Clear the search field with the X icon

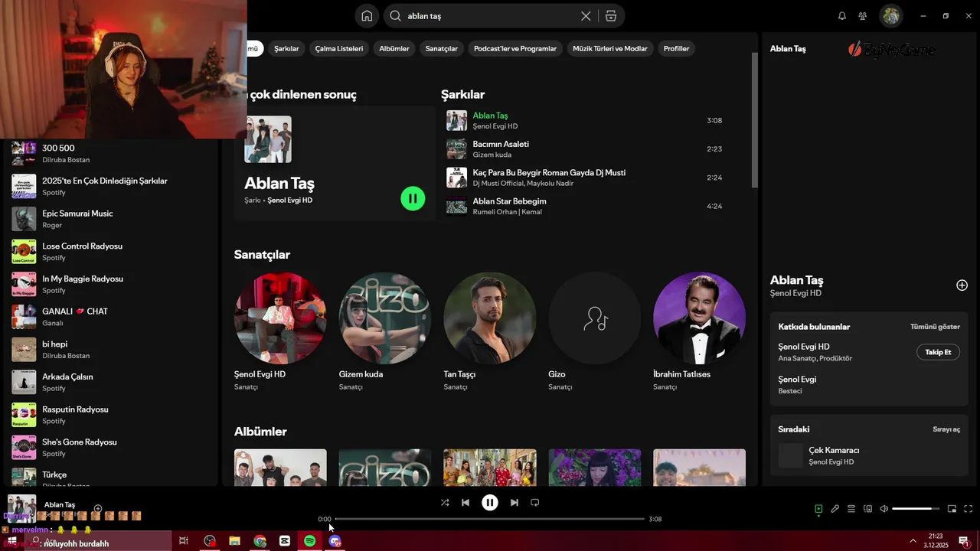click(586, 16)
